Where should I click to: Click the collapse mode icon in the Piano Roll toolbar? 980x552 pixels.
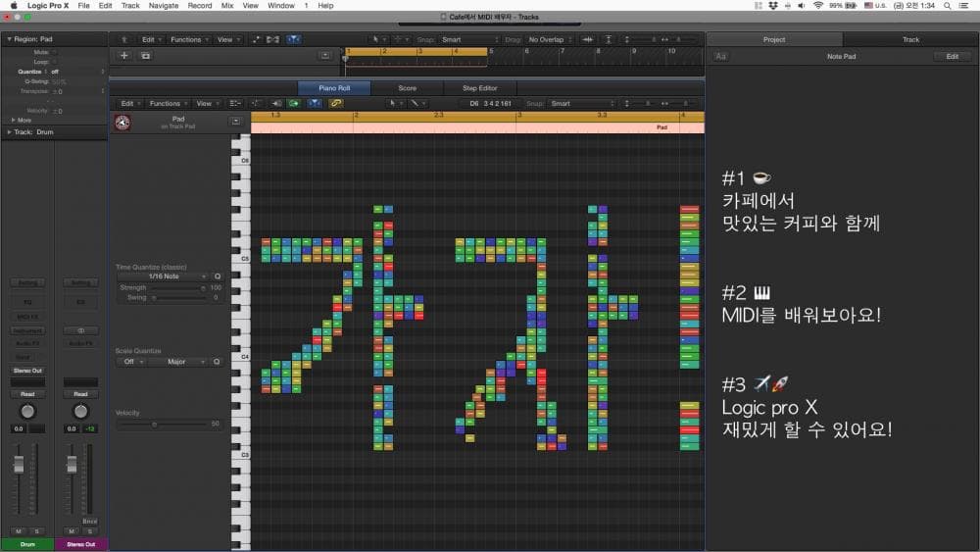pyautogui.click(x=235, y=103)
